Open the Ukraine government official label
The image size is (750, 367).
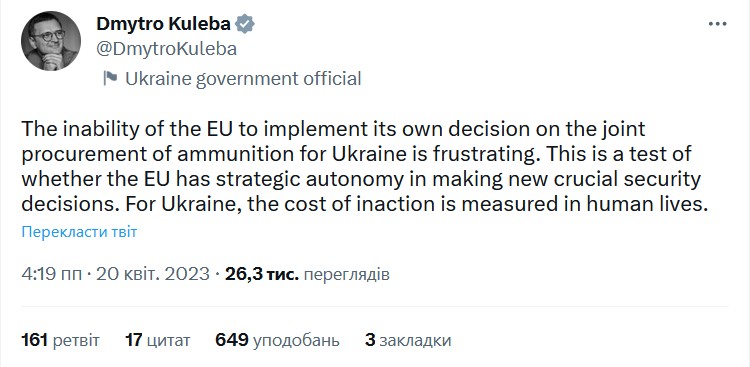[x=243, y=78]
